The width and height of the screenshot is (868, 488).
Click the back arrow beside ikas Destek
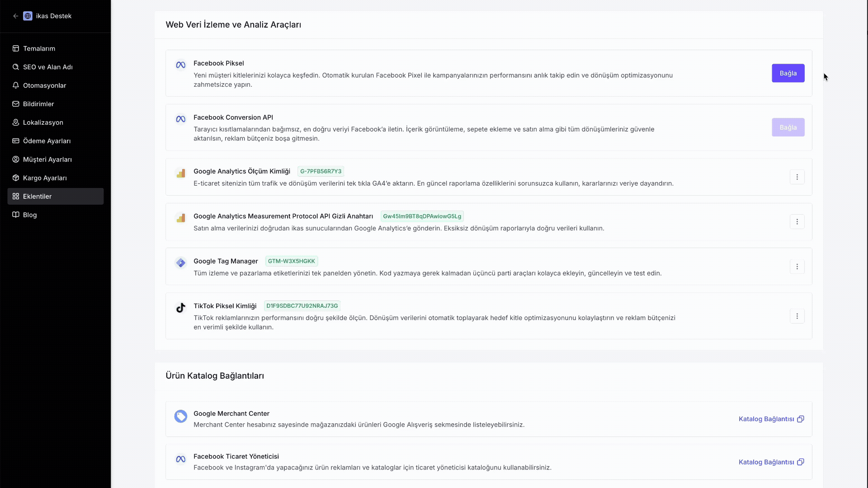[x=15, y=16]
